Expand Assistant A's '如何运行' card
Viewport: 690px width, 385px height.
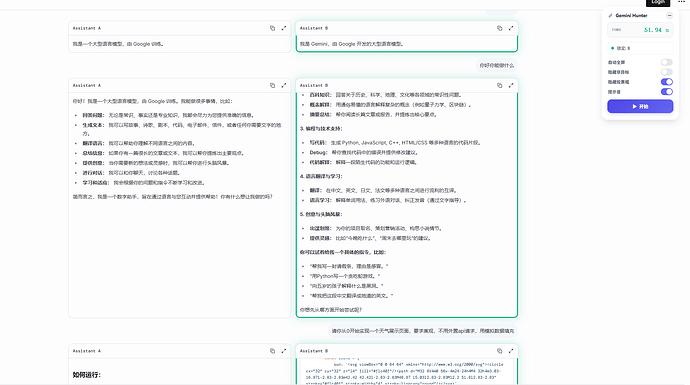284,351
